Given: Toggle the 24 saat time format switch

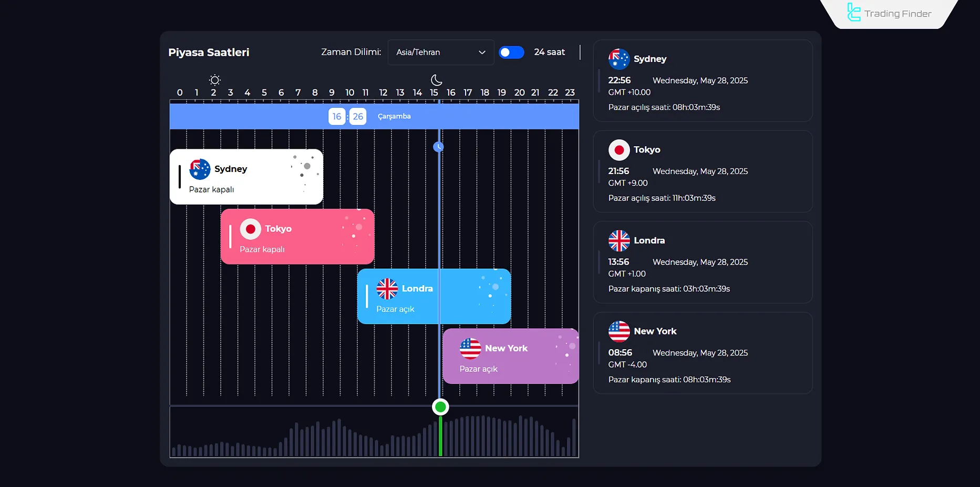Looking at the screenshot, I should point(511,53).
